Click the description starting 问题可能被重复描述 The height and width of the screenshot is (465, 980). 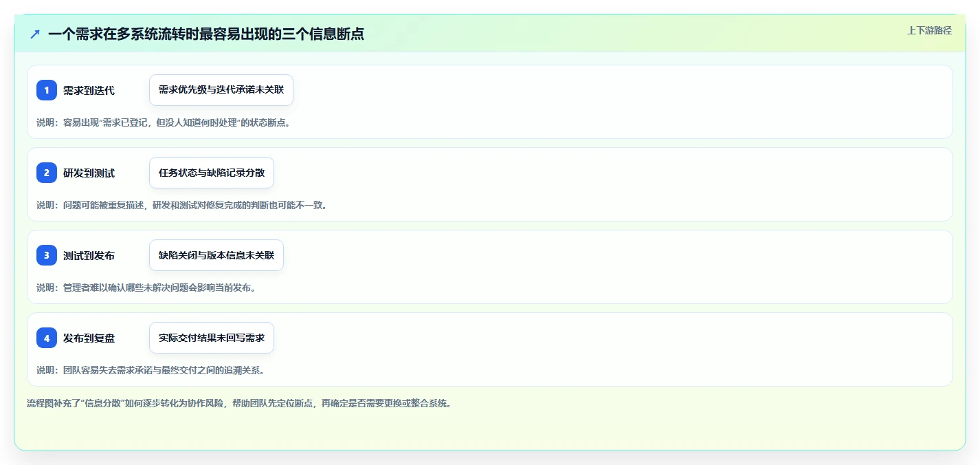181,205
